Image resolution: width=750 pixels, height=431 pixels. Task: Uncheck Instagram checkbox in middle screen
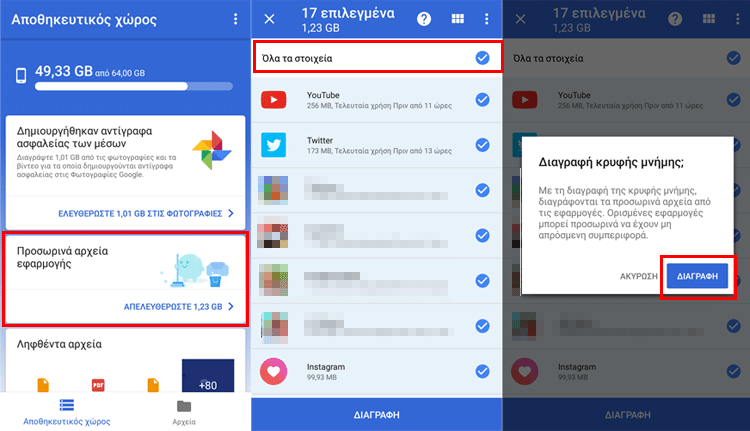click(x=483, y=371)
